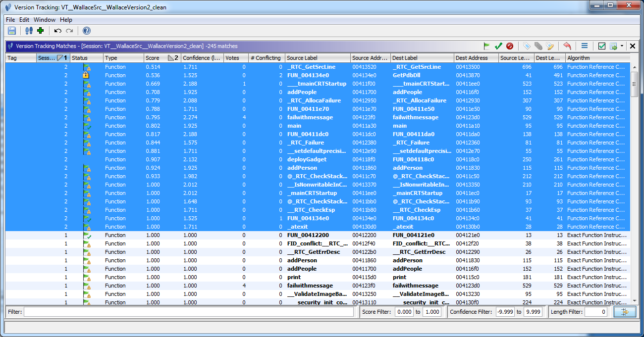644x337 pixels.
Task: Click the blue Choose Tag icon
Action: (x=527, y=46)
